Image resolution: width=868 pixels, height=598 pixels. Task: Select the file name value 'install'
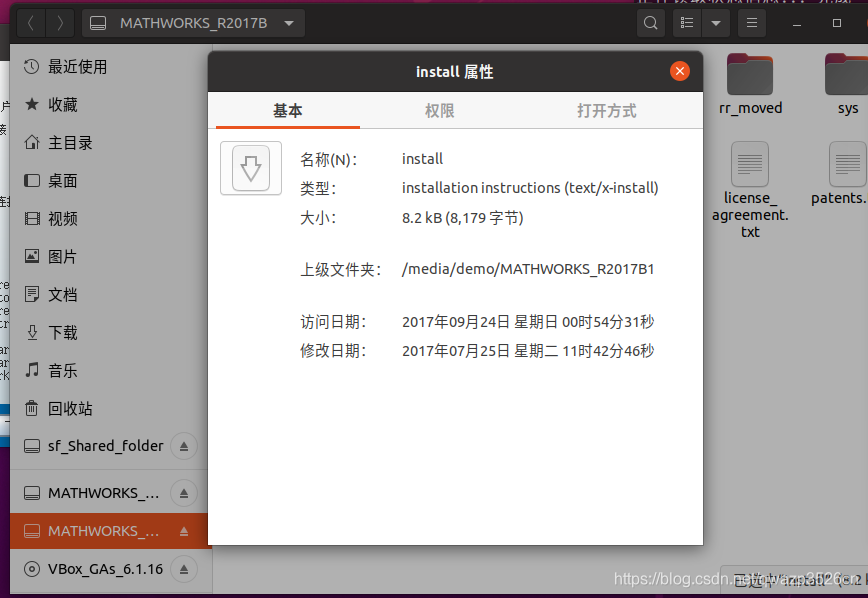[x=422, y=159]
